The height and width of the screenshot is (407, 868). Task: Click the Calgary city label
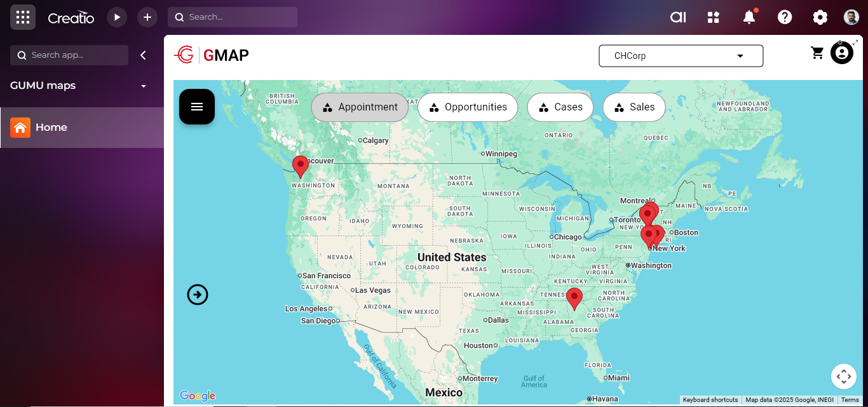(x=376, y=140)
